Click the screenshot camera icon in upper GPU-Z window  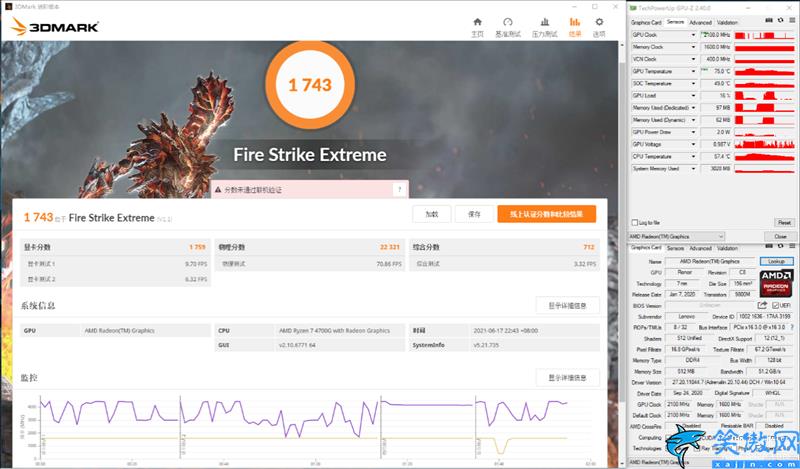(769, 21)
